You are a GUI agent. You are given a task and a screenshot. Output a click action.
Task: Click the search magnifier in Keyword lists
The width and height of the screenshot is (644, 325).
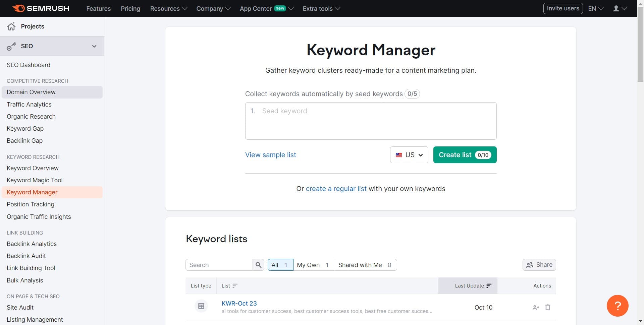tap(258, 265)
